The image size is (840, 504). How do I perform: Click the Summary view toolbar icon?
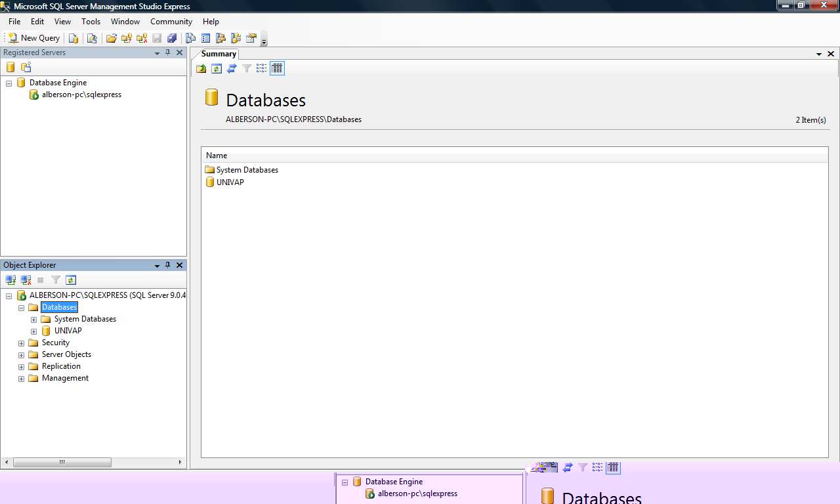[x=206, y=38]
